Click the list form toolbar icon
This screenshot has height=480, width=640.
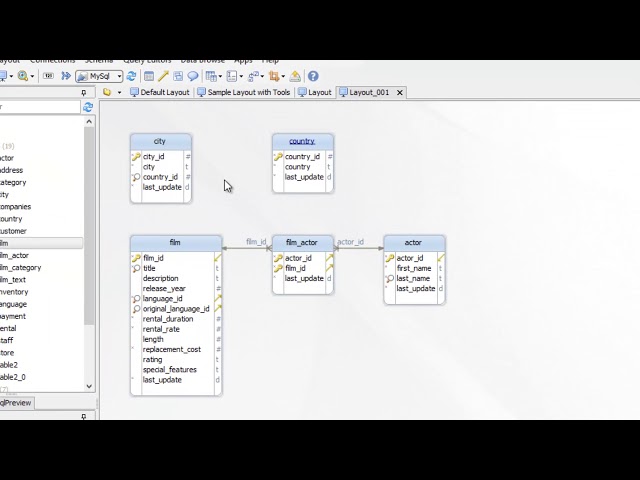click(x=232, y=76)
